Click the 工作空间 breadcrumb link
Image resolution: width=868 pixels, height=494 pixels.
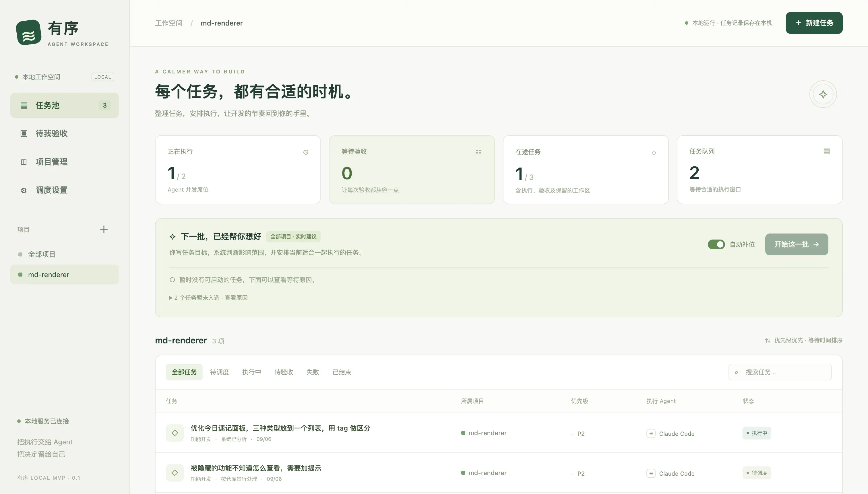(x=169, y=23)
